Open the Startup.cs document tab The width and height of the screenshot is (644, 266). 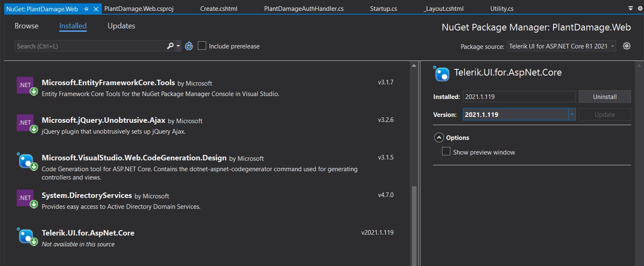tap(383, 9)
